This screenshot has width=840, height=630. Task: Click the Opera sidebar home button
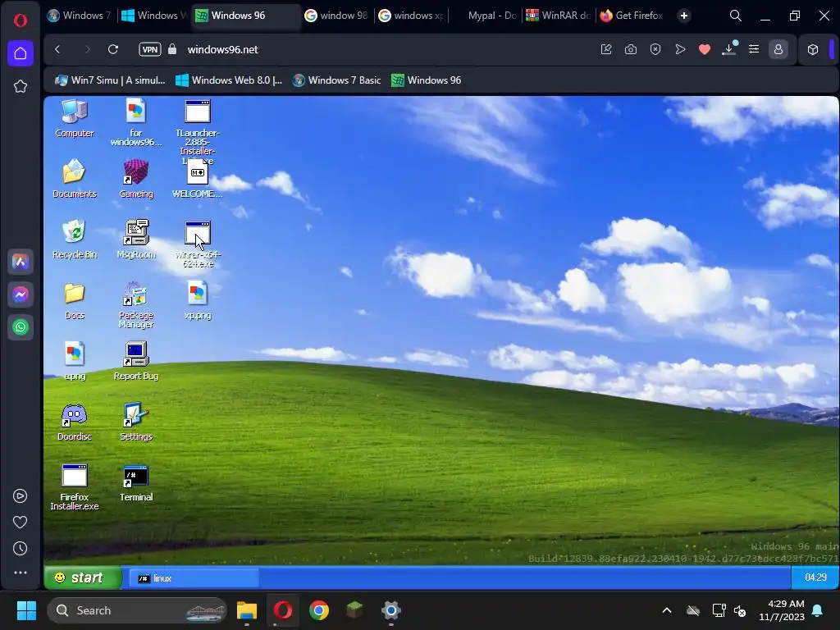point(21,53)
